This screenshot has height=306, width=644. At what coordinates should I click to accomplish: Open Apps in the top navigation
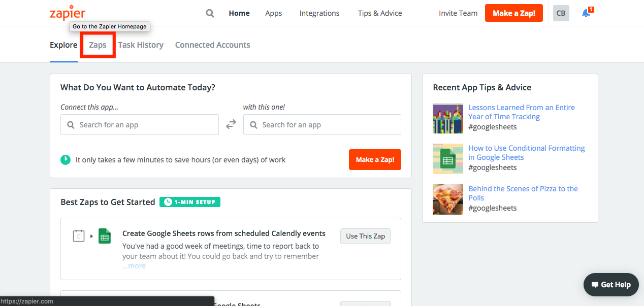pyautogui.click(x=274, y=13)
